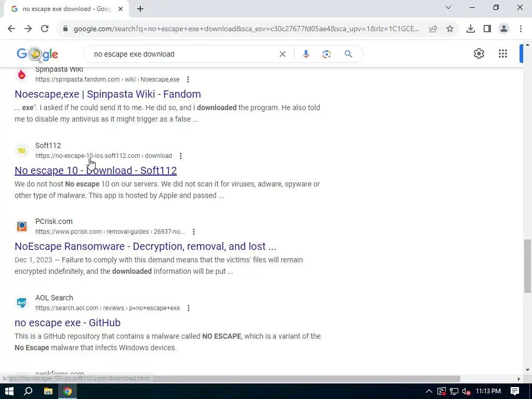The width and height of the screenshot is (532, 399).
Task: Click the Chrome taskbar icon
Action: [x=68, y=391]
